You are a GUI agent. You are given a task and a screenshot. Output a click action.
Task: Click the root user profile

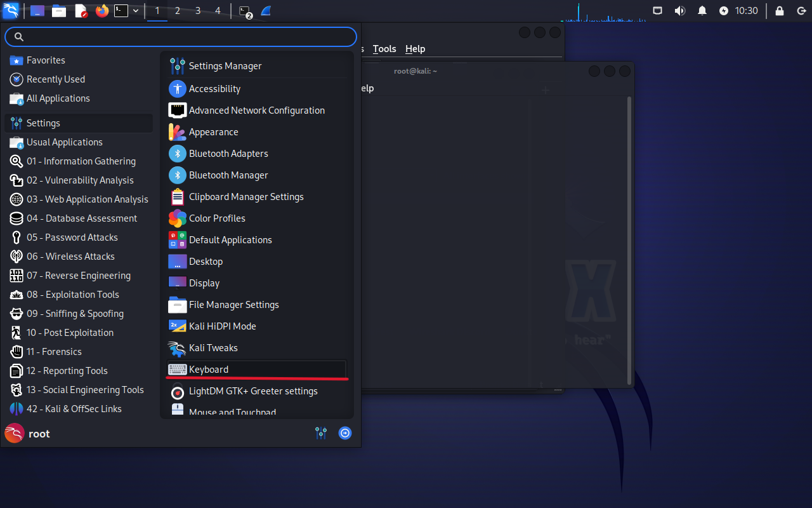coord(27,434)
